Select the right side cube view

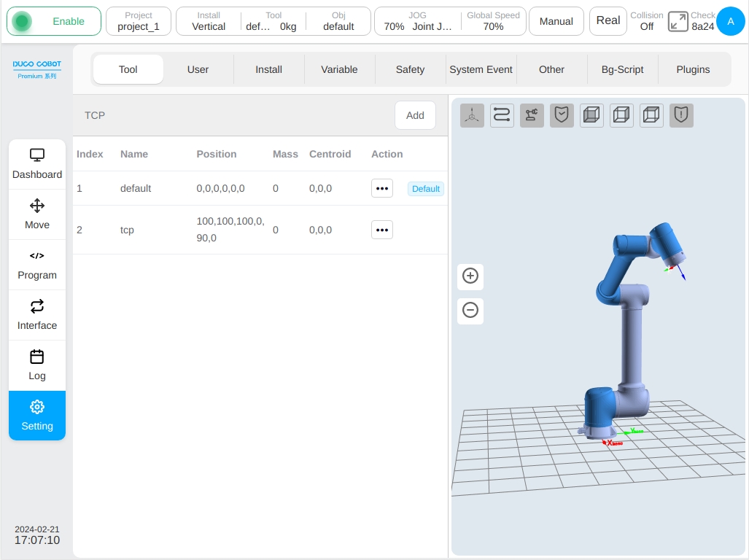click(621, 115)
